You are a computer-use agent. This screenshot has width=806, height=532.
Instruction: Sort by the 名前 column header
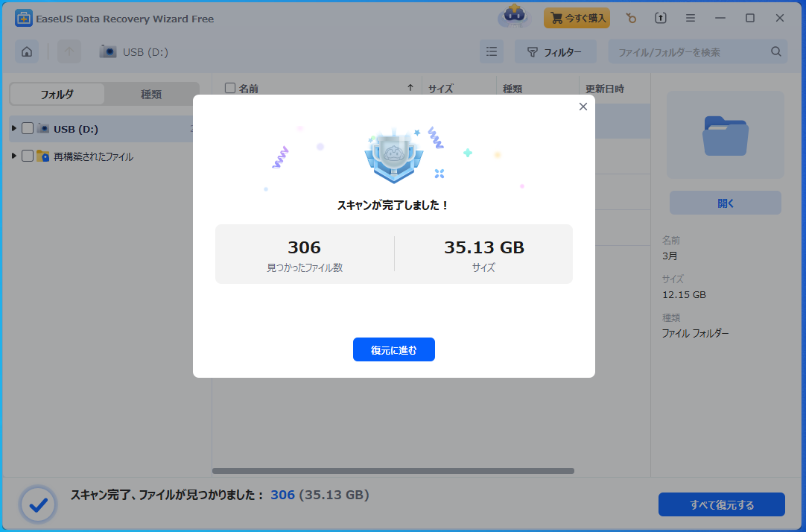coord(248,89)
